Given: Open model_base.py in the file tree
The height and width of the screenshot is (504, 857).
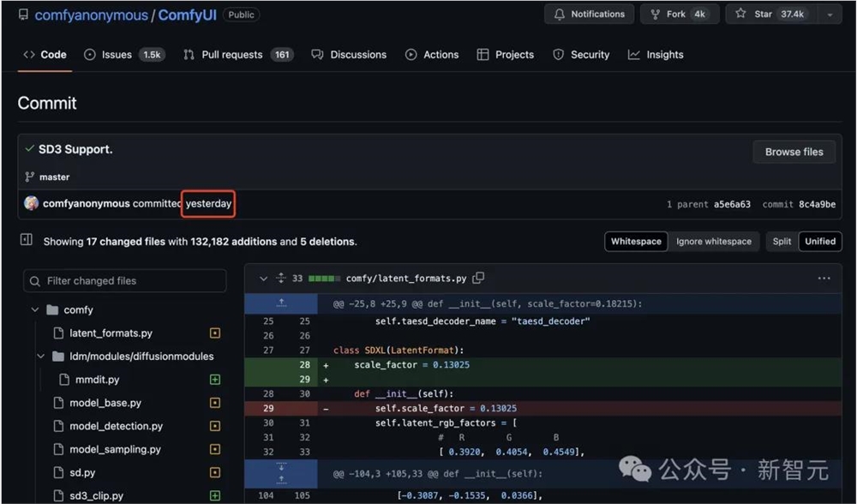Looking at the screenshot, I should (105, 403).
